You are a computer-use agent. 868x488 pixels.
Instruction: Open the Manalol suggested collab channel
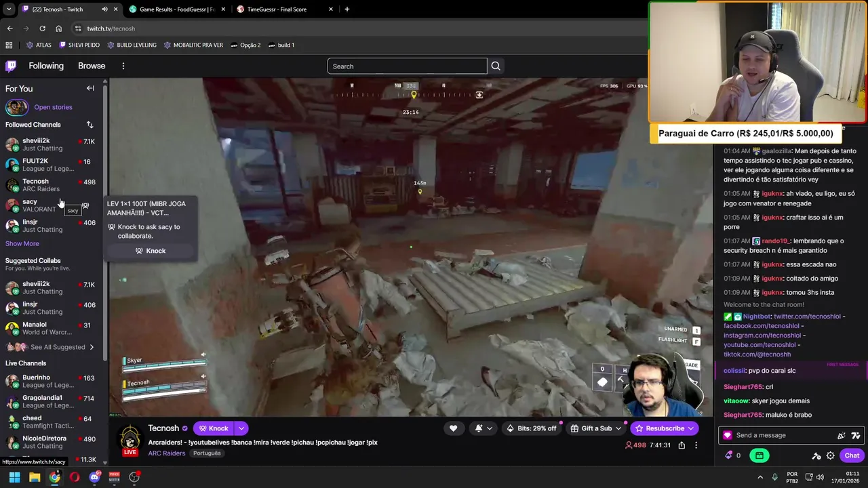click(52, 328)
